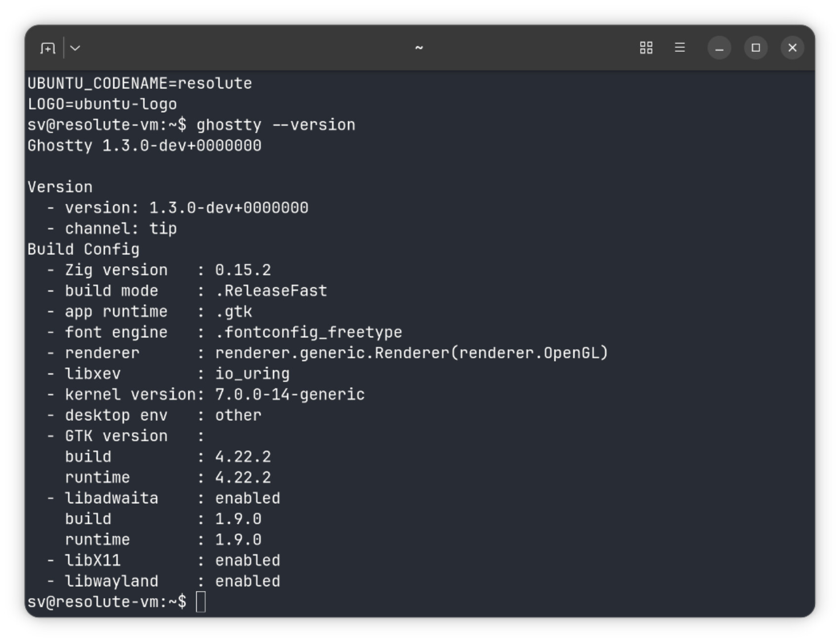Click the 'Build Config' heading
The width and height of the screenshot is (840, 642).
click(x=84, y=249)
